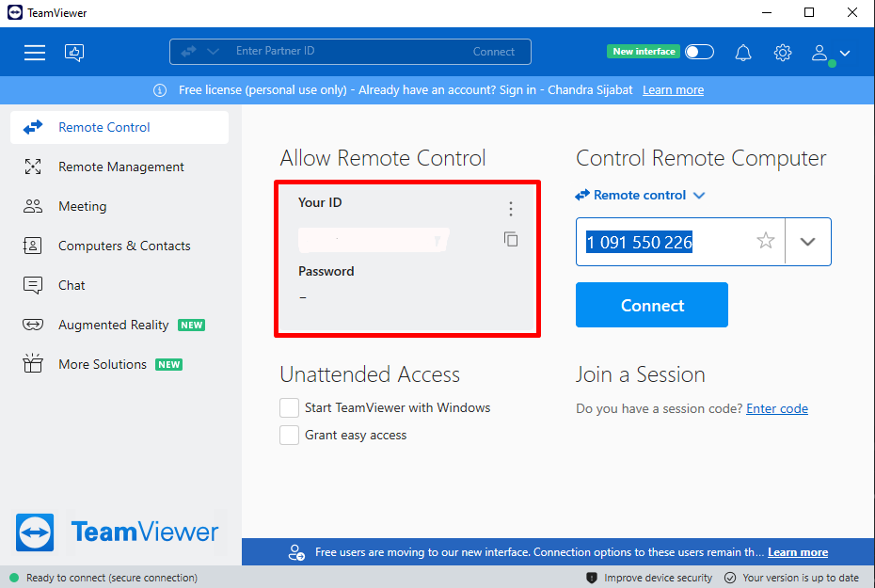Select the Remote Control tab

pyautogui.click(x=119, y=127)
